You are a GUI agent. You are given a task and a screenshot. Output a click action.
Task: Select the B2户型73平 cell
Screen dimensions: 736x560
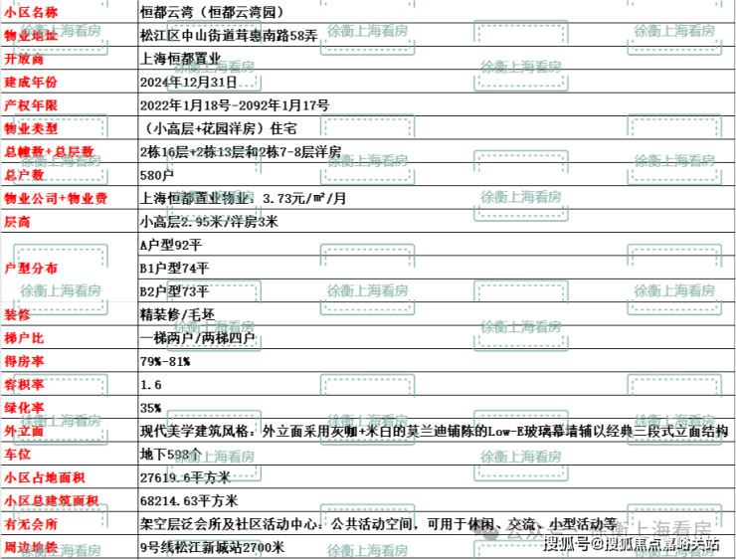[x=174, y=290]
